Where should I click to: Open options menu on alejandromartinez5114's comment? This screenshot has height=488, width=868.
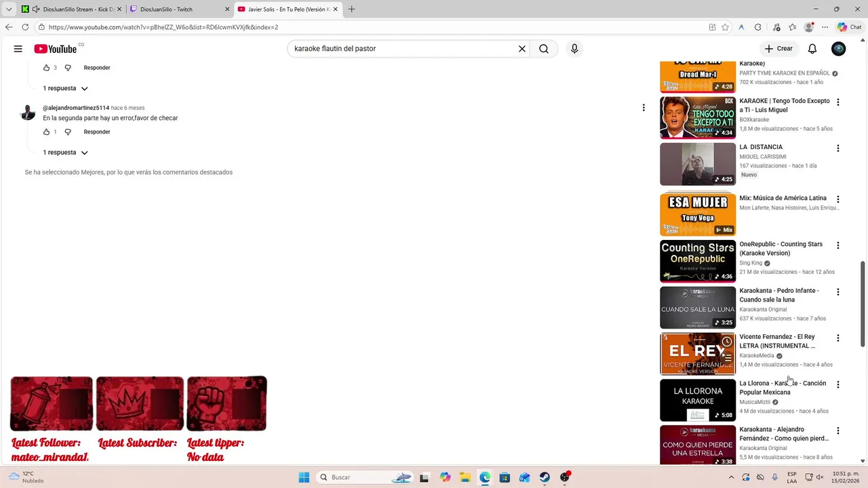644,108
